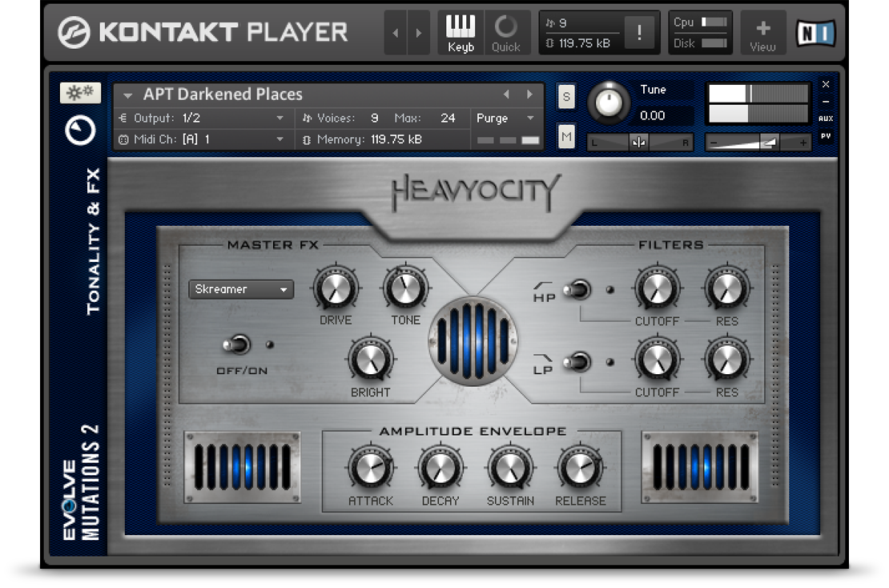
Task: Mute the instrument with the M button
Action: click(566, 137)
